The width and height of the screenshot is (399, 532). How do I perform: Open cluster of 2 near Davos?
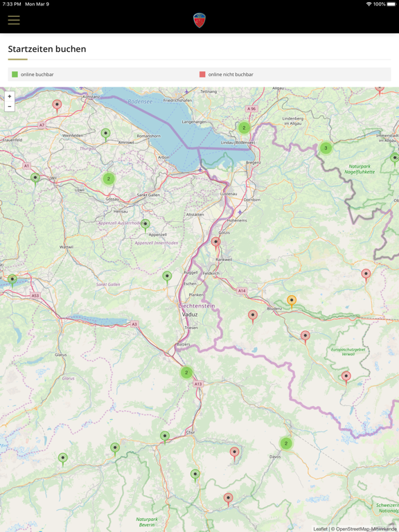point(286,443)
